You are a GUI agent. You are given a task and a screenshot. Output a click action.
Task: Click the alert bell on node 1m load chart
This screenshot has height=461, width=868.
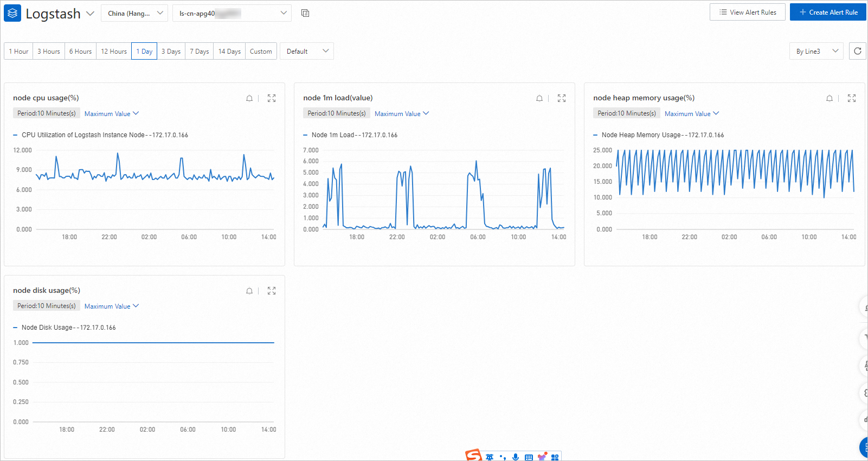point(539,98)
